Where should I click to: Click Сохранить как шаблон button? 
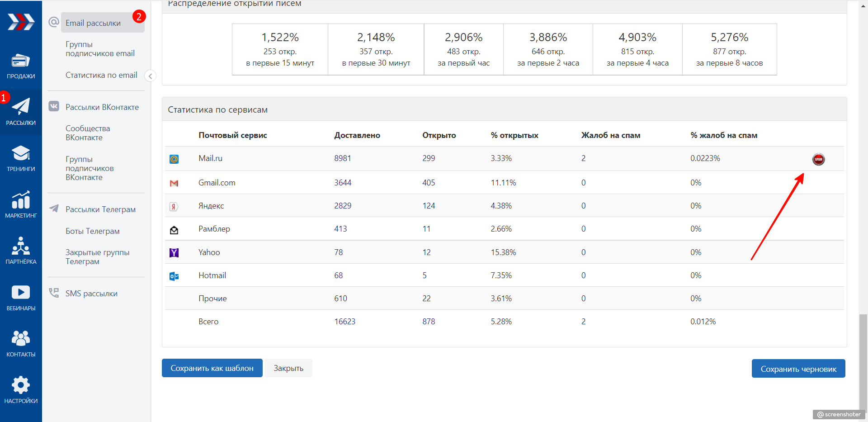(x=212, y=368)
